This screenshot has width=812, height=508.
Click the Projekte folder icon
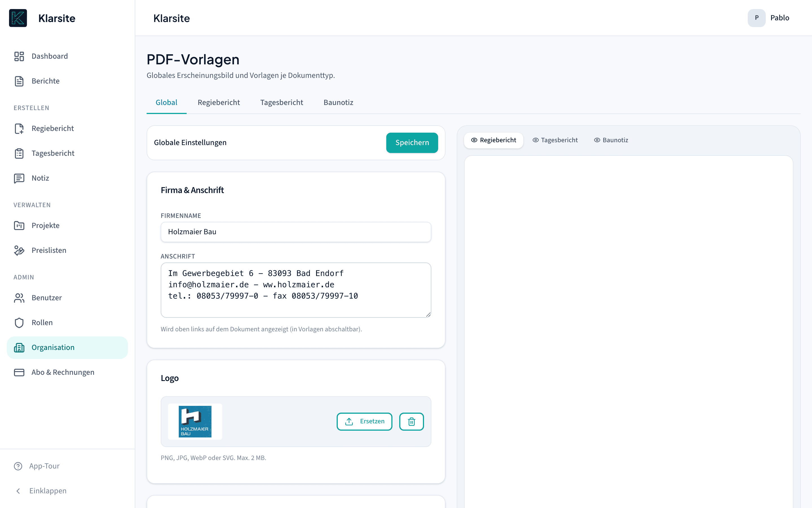(x=19, y=225)
